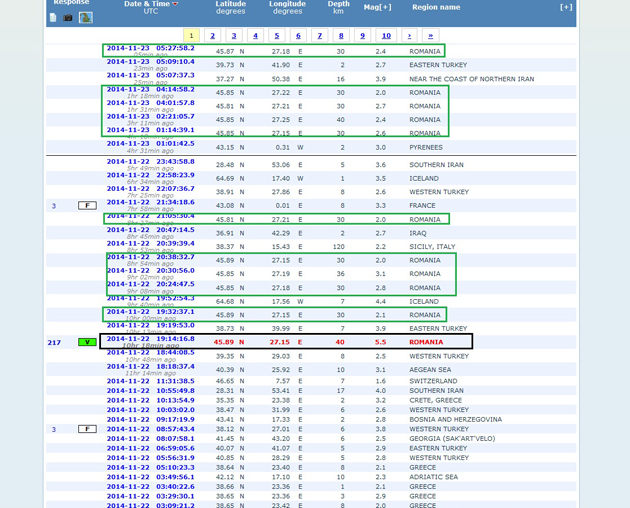This screenshot has width=630, height=508.
Task: Select current page 1 in pagination
Action: click(190, 36)
